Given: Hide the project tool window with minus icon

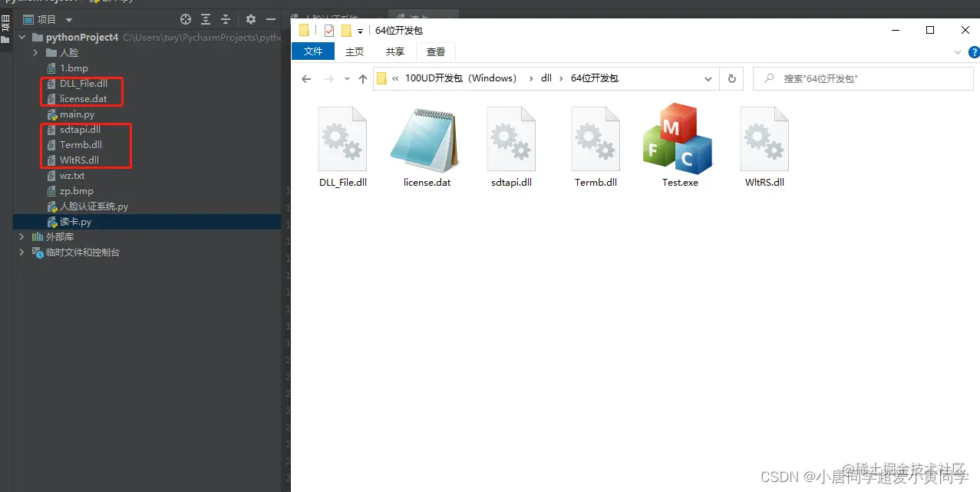Looking at the screenshot, I should point(269,19).
